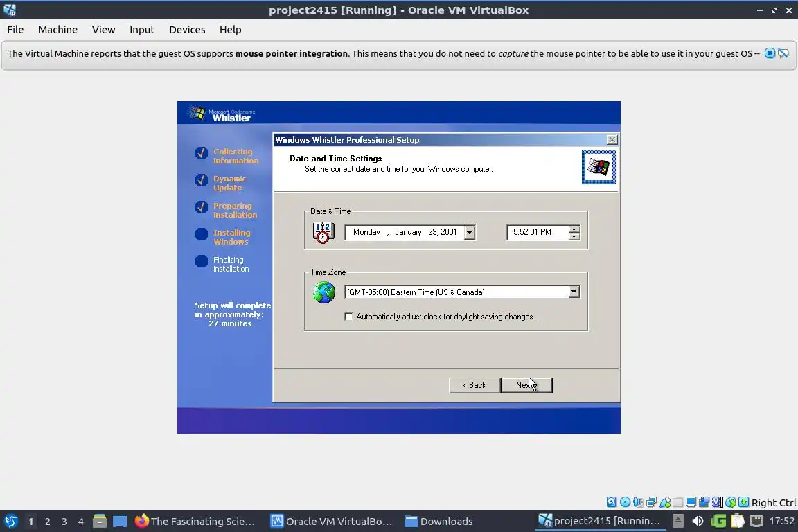Open the Lubuntu start menu bird icon
Image resolution: width=798 pixels, height=532 pixels.
10,522
